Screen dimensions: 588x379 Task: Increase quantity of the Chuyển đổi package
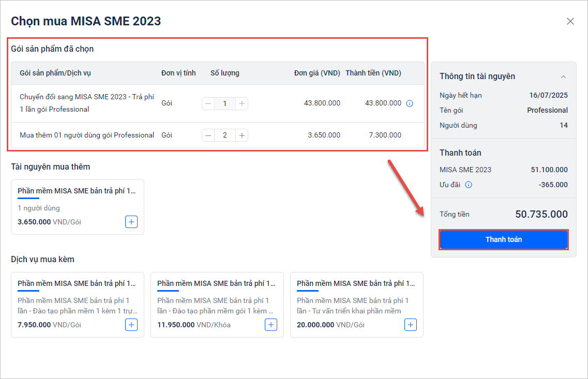point(242,103)
